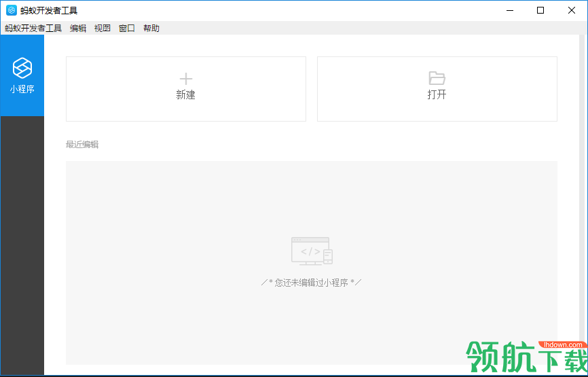Close the 蚂蚁开发者工具 window
This screenshot has width=588, height=377.
[x=572, y=10]
